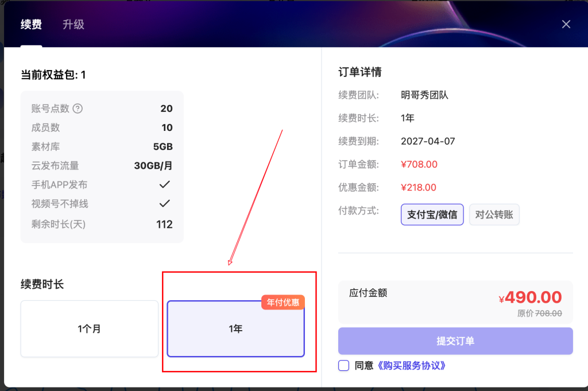The height and width of the screenshot is (391, 588).
Task: Click the help icon beside 账号点数
Action: point(78,109)
